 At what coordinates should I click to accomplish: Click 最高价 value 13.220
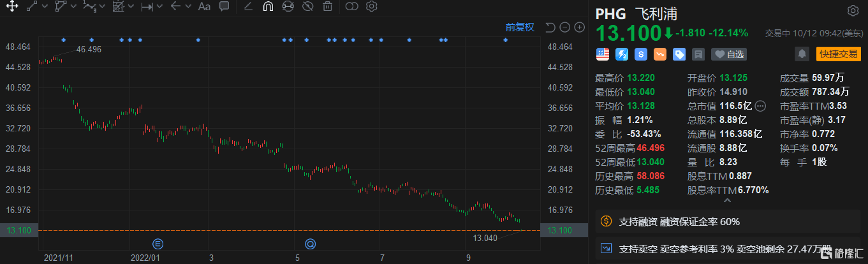coord(640,78)
